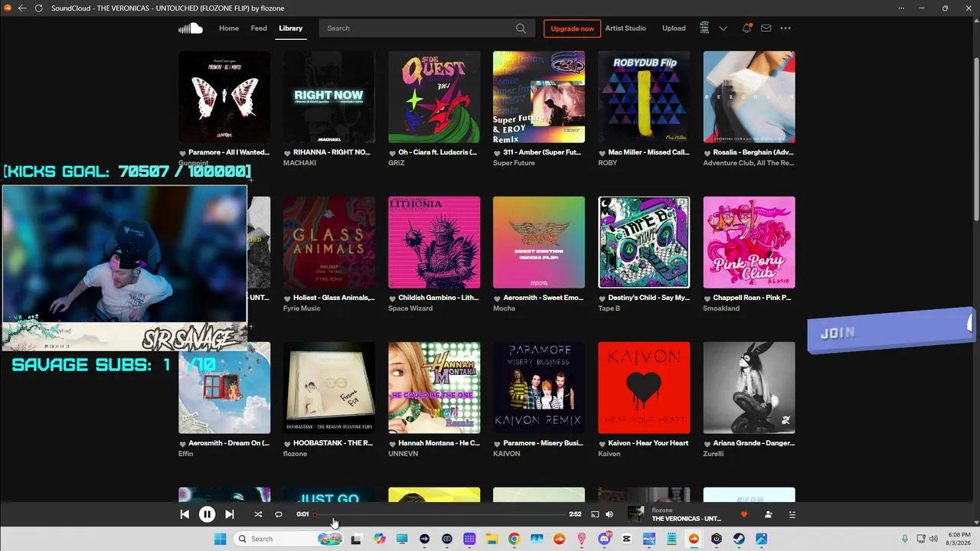Seek along the track progress bar
The height and width of the screenshot is (551, 980).
pyautogui.click(x=439, y=514)
